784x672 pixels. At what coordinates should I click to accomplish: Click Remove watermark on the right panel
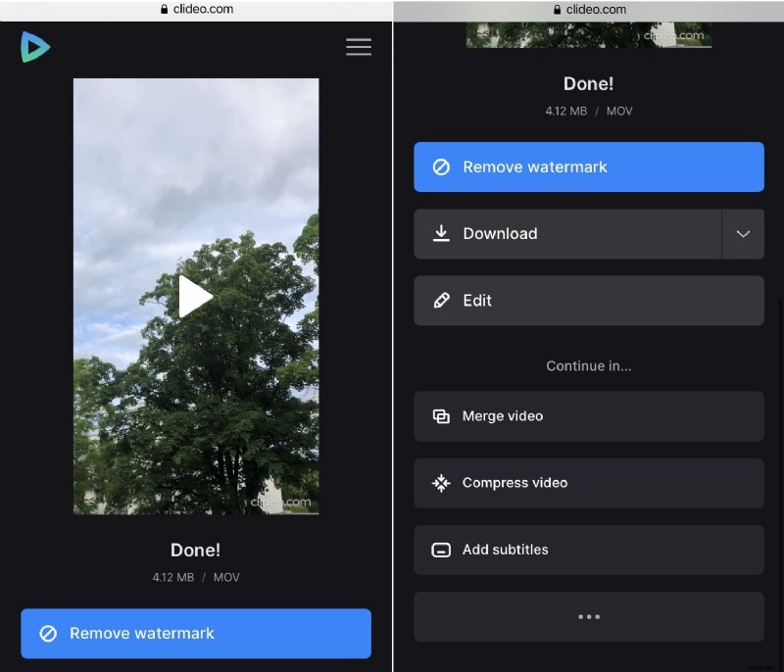pyautogui.click(x=588, y=167)
